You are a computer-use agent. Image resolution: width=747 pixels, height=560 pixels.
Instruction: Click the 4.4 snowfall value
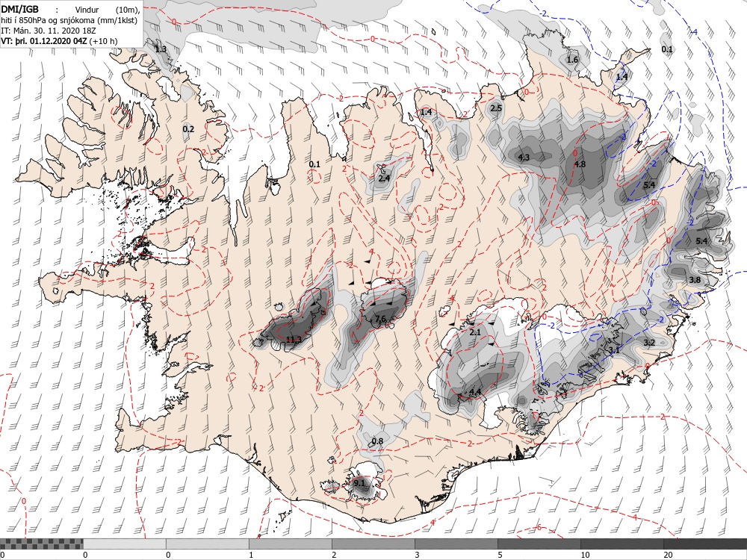coord(475,392)
